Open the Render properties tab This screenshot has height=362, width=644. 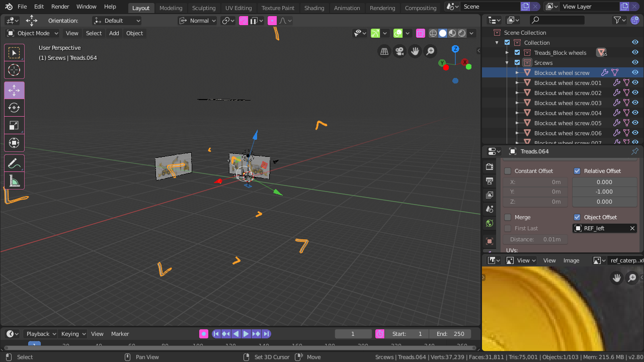tap(490, 166)
